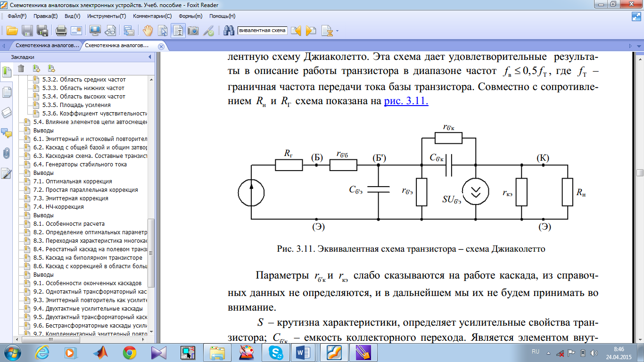Click the Print icon in toolbar
644x362 pixels.
(61, 31)
